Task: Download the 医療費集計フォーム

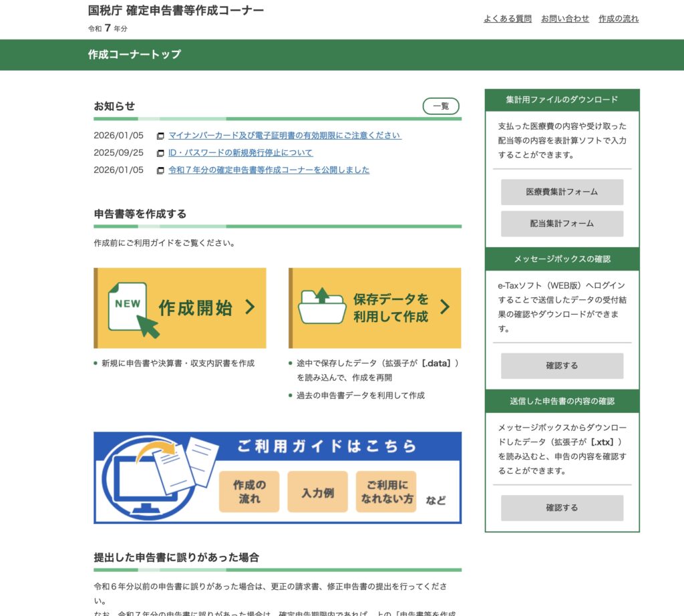Action: tap(562, 192)
